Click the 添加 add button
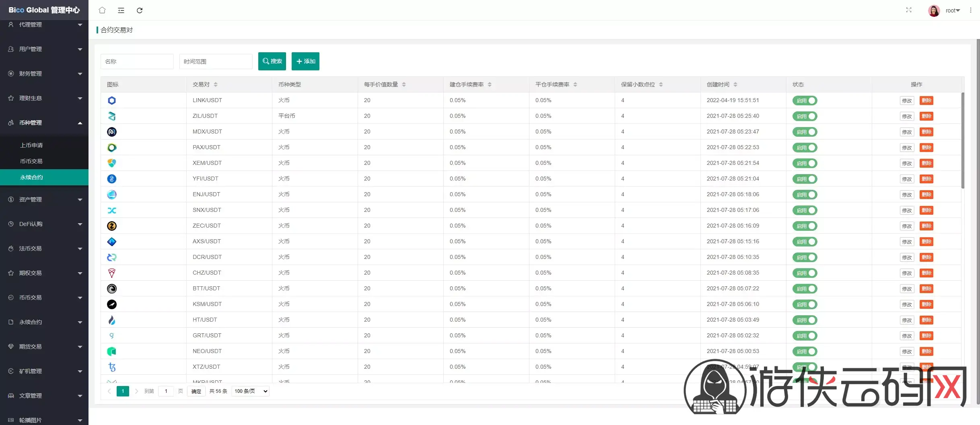 point(305,61)
